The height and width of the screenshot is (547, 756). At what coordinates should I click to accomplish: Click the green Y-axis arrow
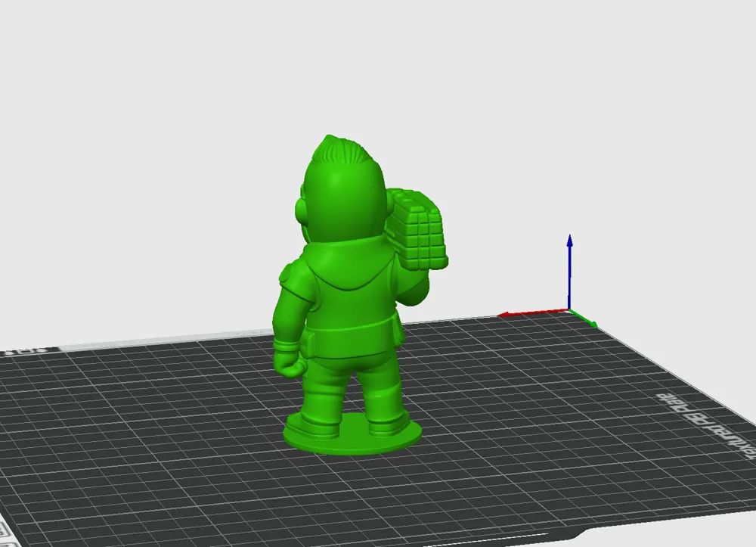click(584, 319)
